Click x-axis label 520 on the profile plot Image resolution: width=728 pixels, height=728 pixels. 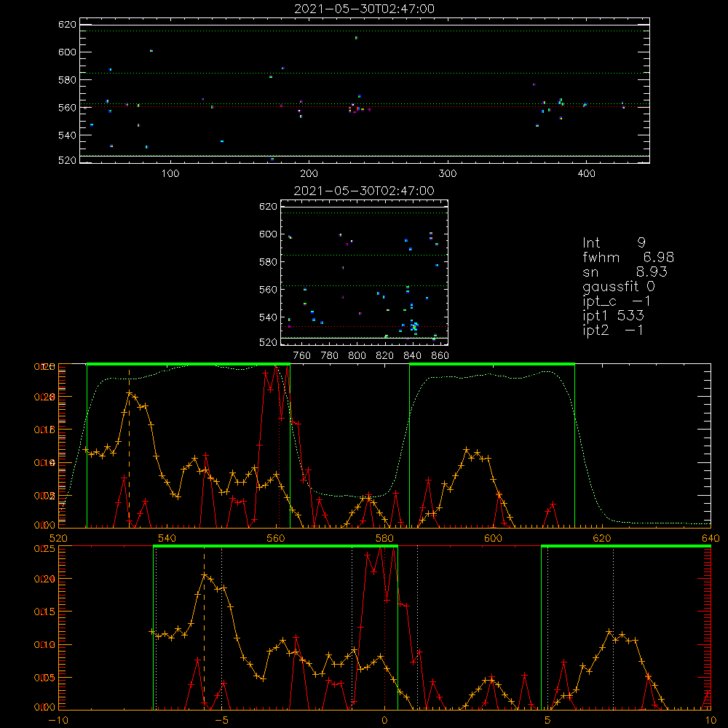tap(58, 538)
